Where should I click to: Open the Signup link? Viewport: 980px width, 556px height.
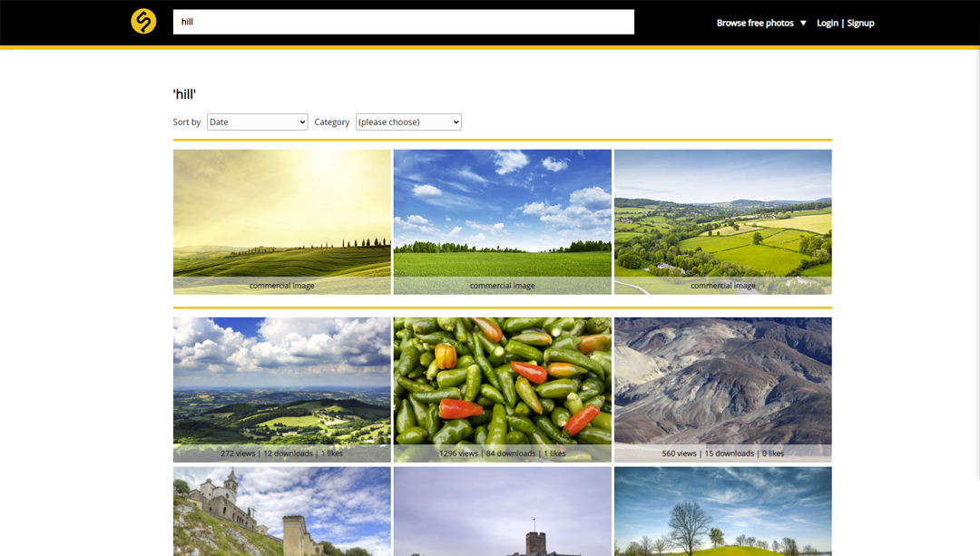coord(860,23)
